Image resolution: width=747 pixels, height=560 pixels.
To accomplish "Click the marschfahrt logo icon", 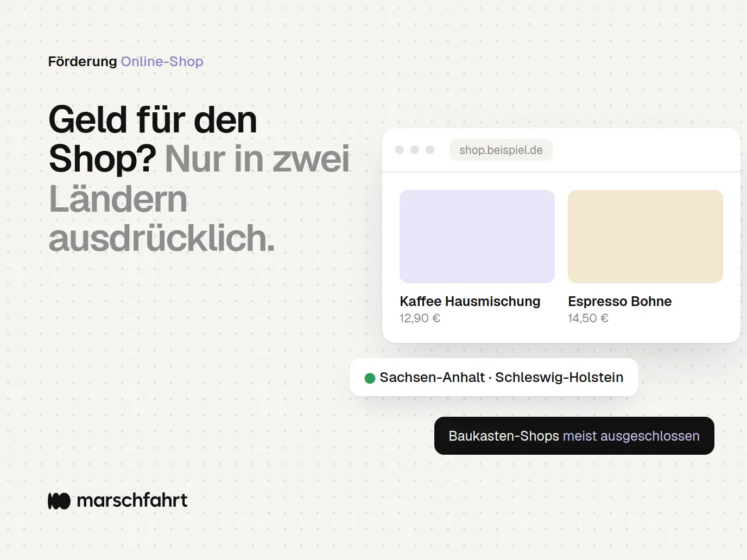I will tap(59, 501).
